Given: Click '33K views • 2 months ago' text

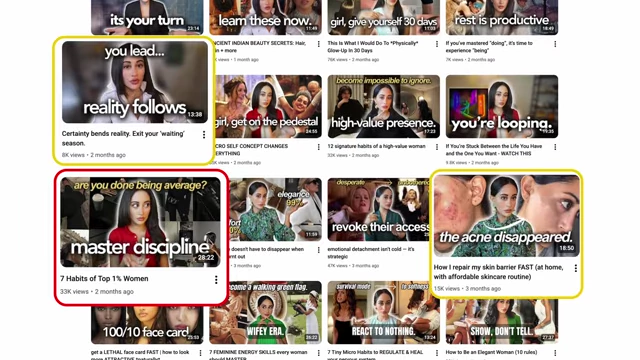Looking at the screenshot, I should click(x=97, y=291).
